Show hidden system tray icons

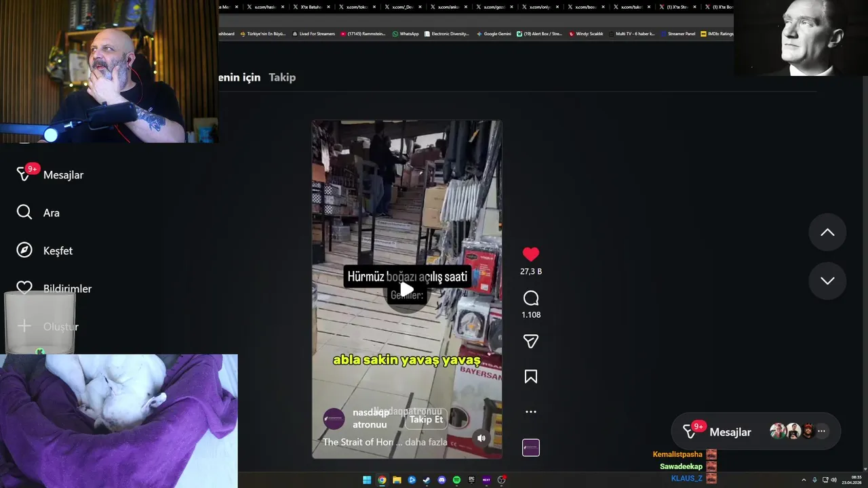point(804,480)
